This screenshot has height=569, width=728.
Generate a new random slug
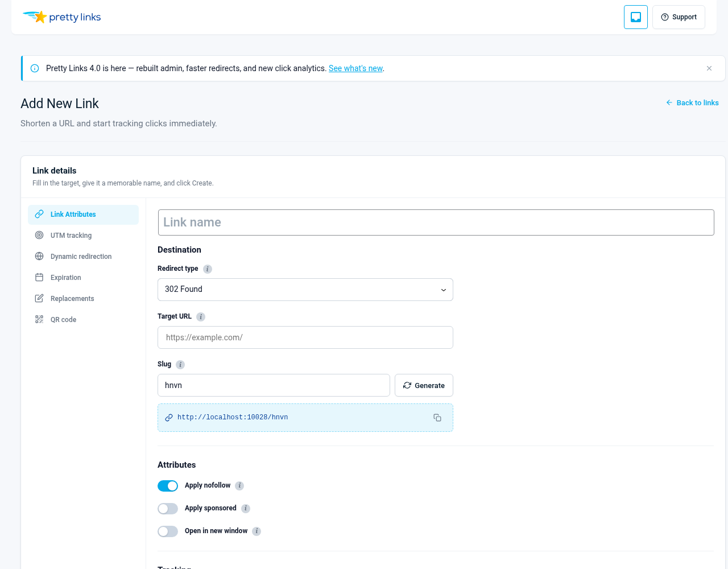[x=424, y=385]
